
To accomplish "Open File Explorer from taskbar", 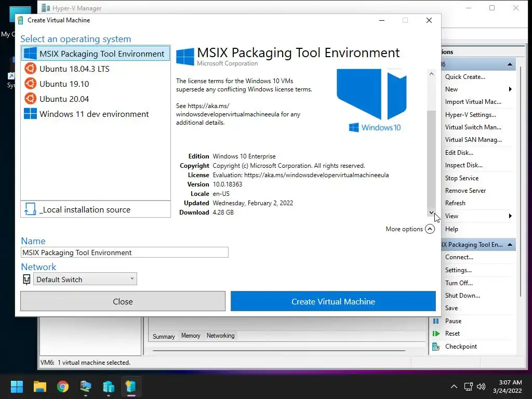I will coord(39,387).
